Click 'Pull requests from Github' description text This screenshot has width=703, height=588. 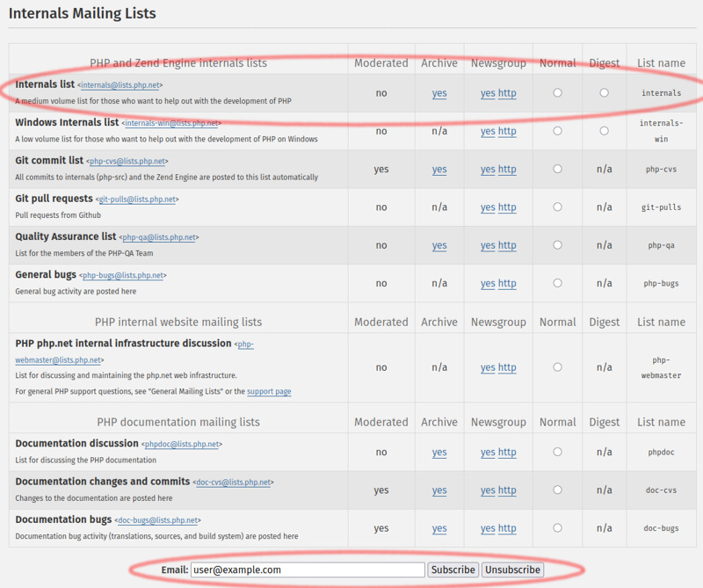pos(58,215)
